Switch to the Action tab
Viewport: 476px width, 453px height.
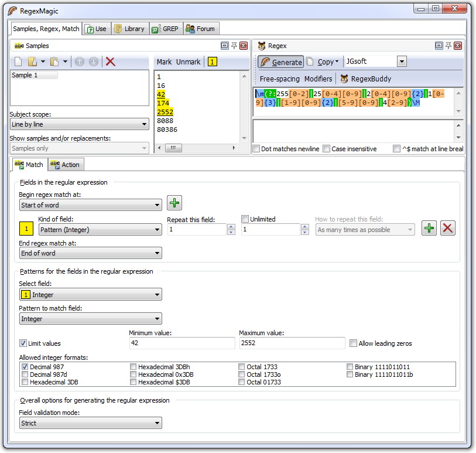pos(66,165)
